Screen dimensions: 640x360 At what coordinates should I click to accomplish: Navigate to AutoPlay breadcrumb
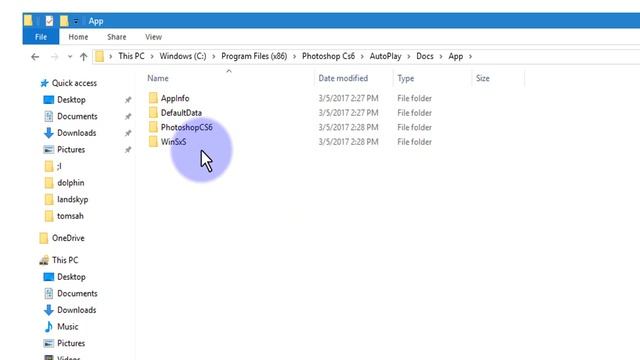[385, 56]
